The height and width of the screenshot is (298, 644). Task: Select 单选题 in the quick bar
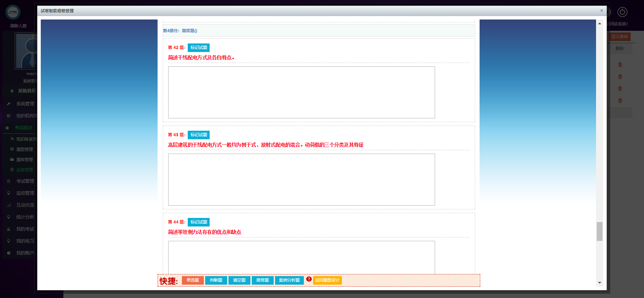(193, 280)
